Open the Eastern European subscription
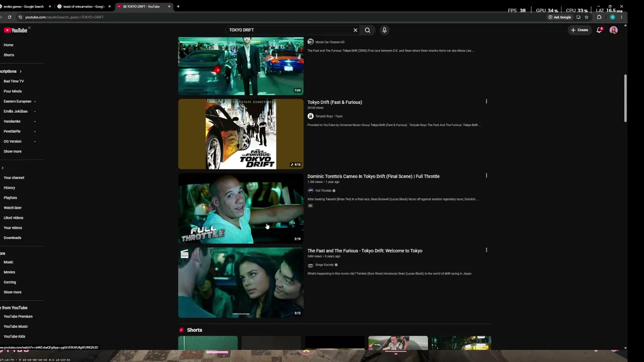This screenshot has width=644, height=362. coord(18,101)
